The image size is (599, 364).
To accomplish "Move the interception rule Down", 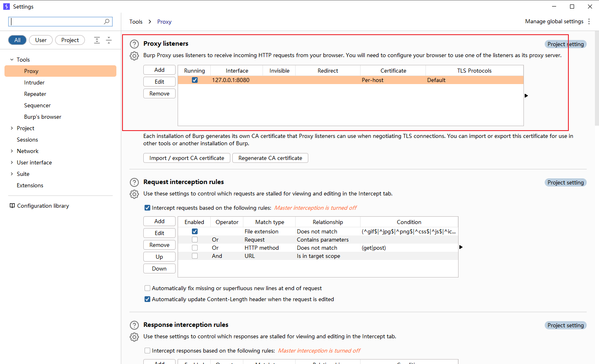I will click(x=159, y=269).
